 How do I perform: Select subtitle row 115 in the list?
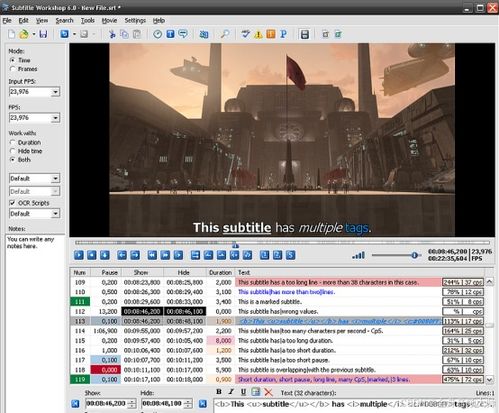pyautogui.click(x=278, y=340)
